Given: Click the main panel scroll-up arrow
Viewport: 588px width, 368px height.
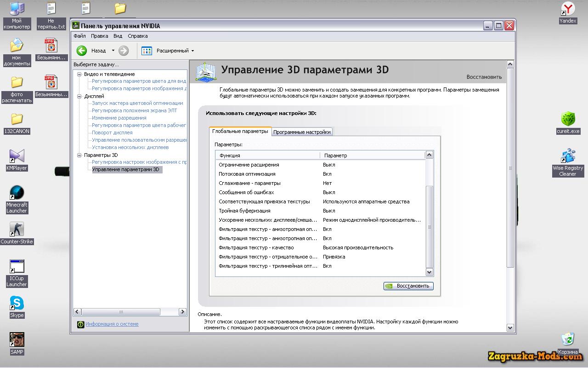Looking at the screenshot, I should pyautogui.click(x=510, y=64).
